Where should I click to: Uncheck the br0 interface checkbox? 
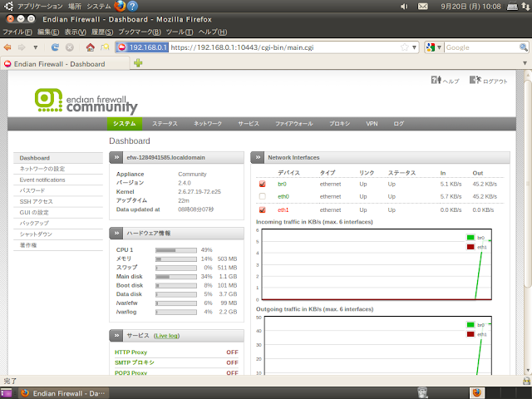point(262,184)
